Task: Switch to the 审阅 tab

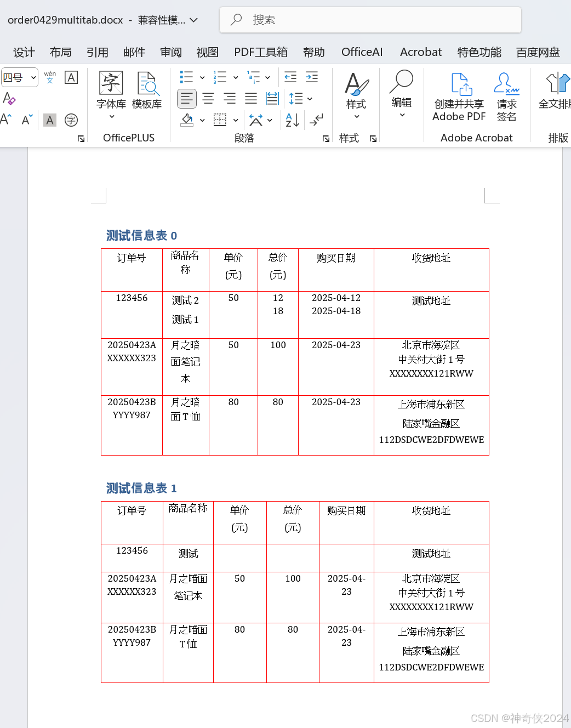Action: coord(171,52)
